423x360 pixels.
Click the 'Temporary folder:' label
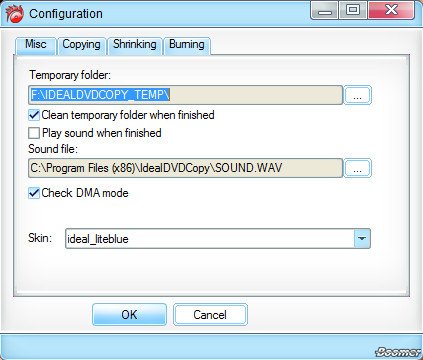[70, 75]
